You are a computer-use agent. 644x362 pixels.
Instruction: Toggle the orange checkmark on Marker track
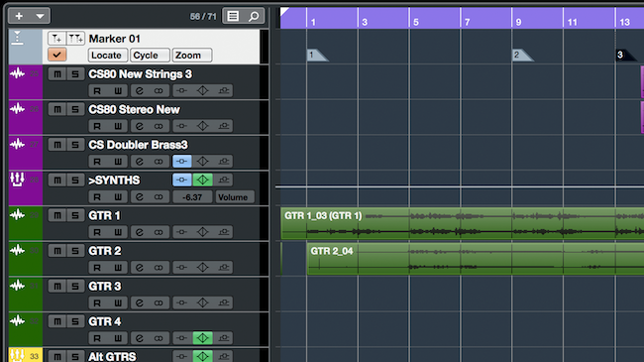[x=56, y=55]
